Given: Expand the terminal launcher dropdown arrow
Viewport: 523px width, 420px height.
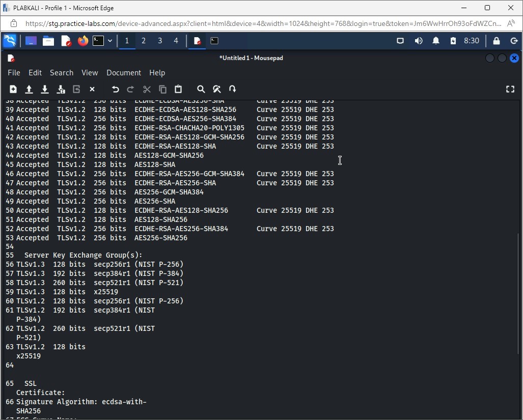Looking at the screenshot, I should 110,41.
